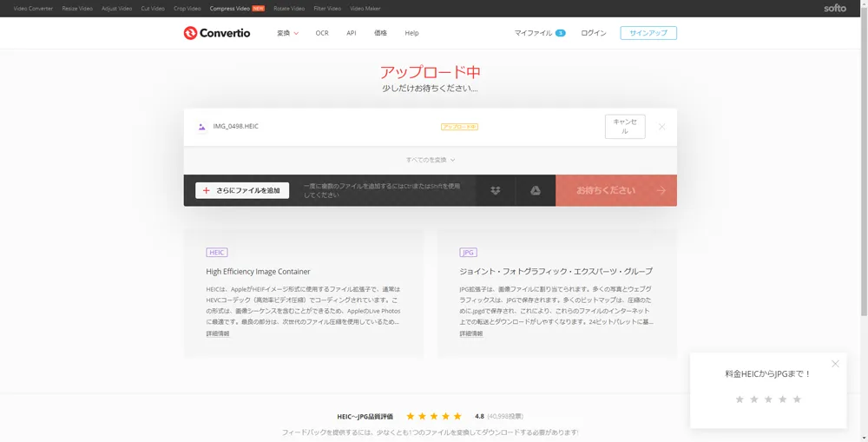The height and width of the screenshot is (442, 868).
Task: Click the HEIC format tag
Action: point(217,253)
